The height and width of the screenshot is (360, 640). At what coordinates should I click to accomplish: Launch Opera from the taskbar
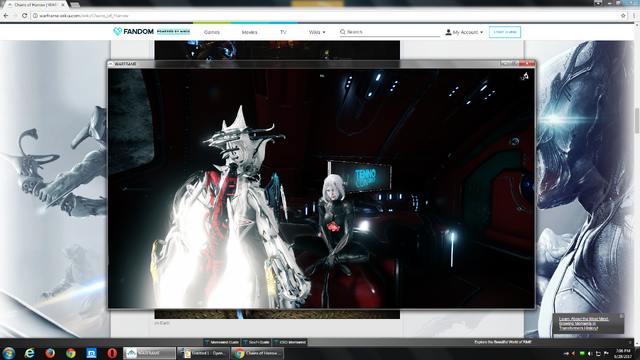(x=112, y=353)
